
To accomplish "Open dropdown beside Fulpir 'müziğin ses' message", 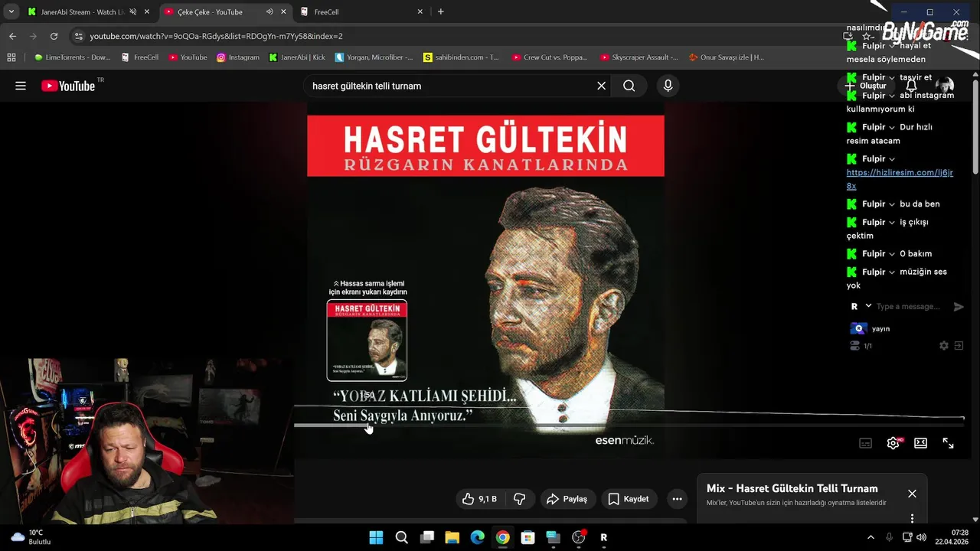I will point(892,272).
